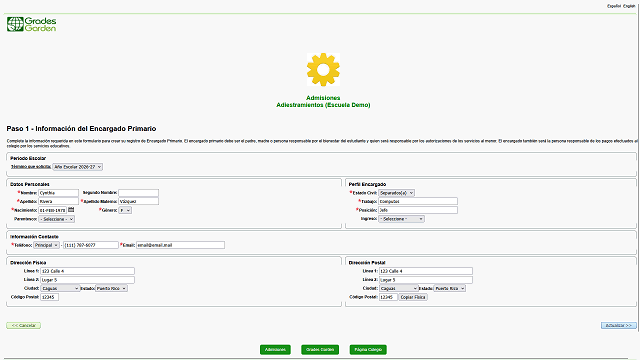Open the Parentesco dropdown

click(x=57, y=219)
